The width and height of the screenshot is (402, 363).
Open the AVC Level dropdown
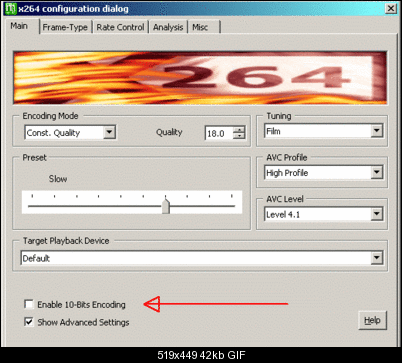(376, 214)
